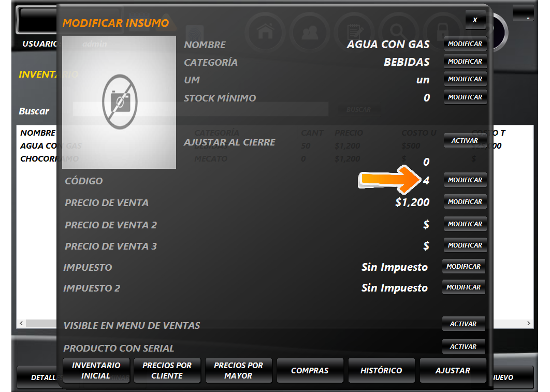Open Inventario Inicial section
This screenshot has width=550, height=392.
point(96,371)
